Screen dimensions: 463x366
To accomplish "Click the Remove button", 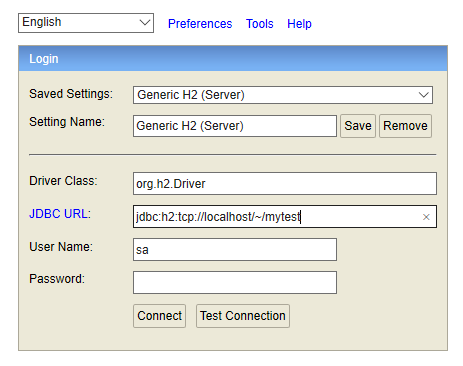I will pos(405,126).
